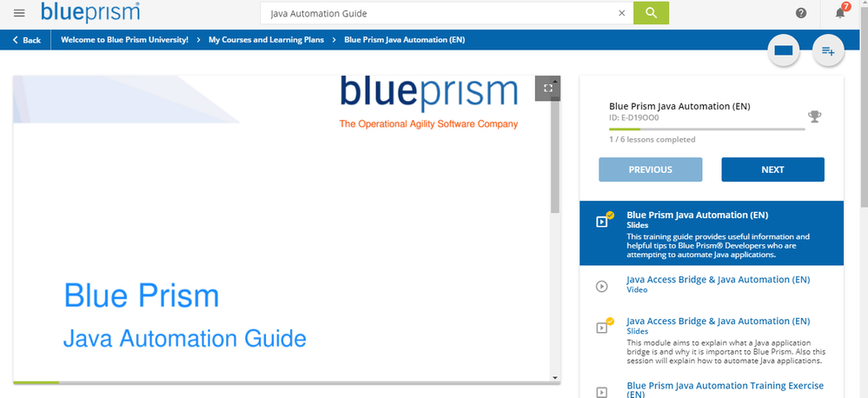Open the hamburger navigation menu
Image resolution: width=868 pixels, height=398 pixels.
(19, 13)
